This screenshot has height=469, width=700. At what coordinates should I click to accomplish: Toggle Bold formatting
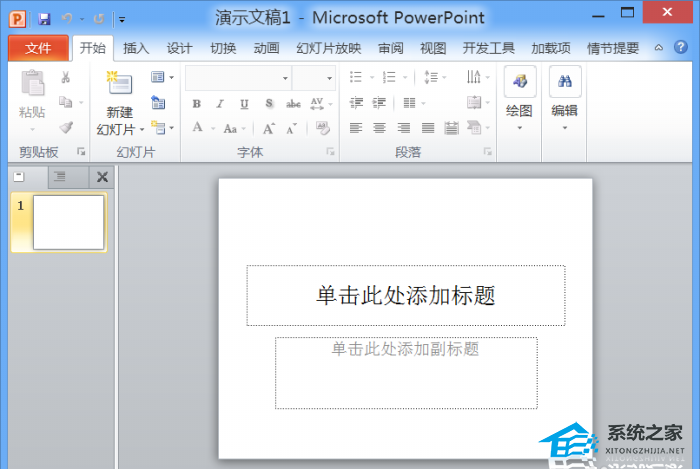pyautogui.click(x=196, y=104)
